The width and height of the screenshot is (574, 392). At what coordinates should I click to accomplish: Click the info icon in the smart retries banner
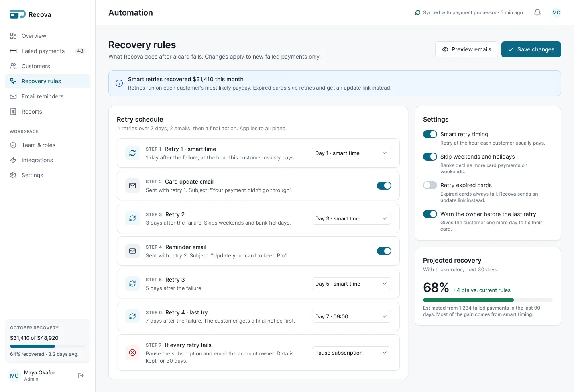(x=119, y=83)
